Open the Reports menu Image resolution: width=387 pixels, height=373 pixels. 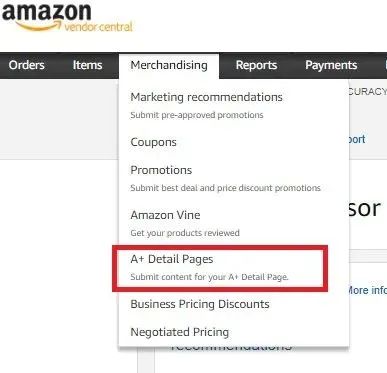pyautogui.click(x=256, y=65)
